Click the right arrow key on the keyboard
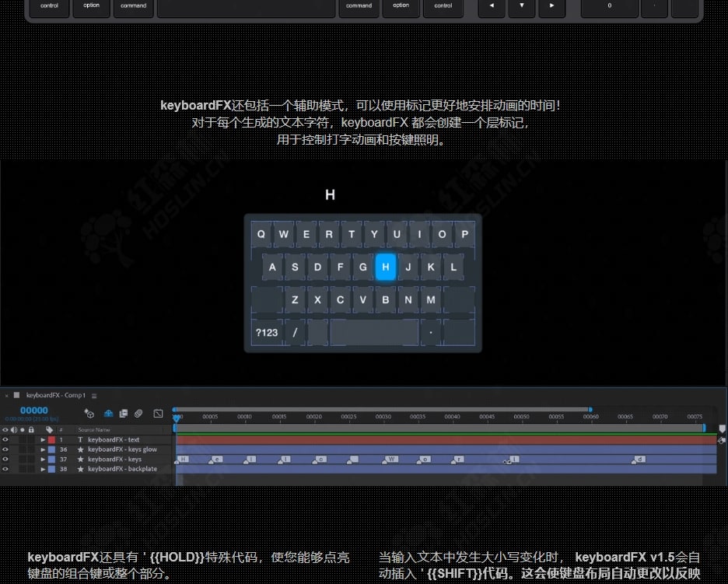The image size is (728, 584). [552, 6]
